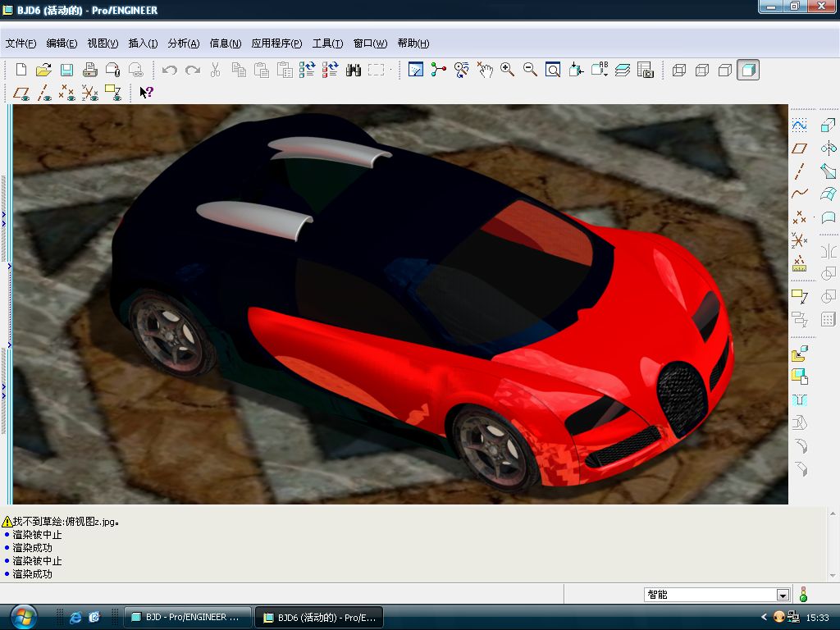
Task: Open the 视图 menu
Action: [103, 43]
